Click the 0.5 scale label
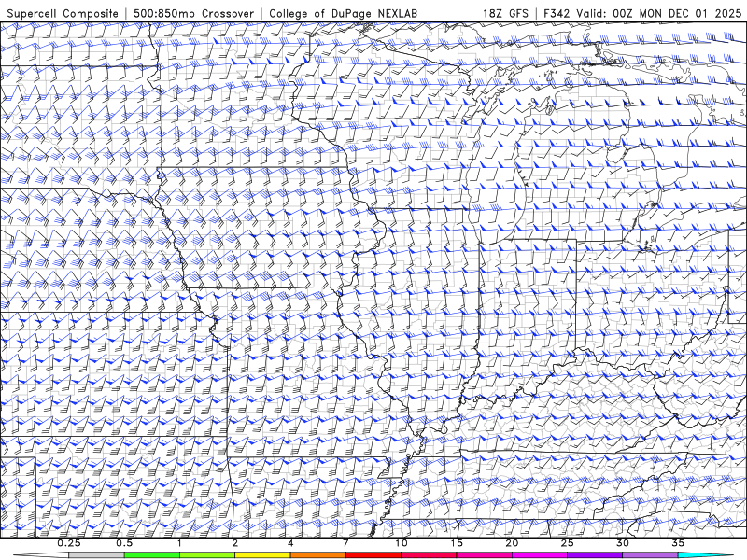The height and width of the screenshot is (560, 747). pyautogui.click(x=124, y=543)
